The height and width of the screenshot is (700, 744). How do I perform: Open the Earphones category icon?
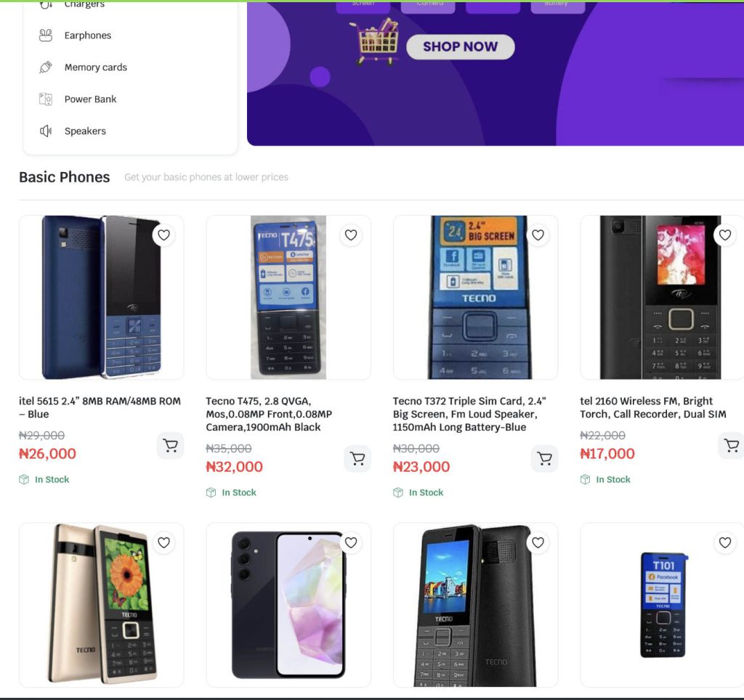click(46, 36)
